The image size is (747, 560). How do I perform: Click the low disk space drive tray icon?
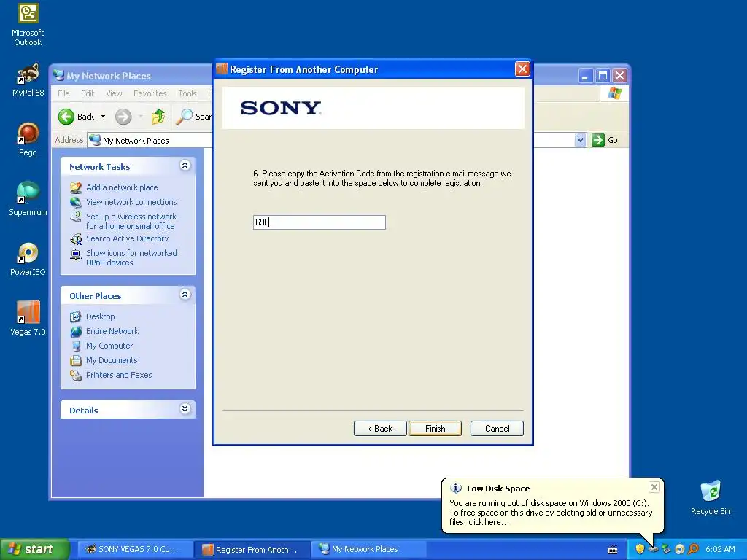(x=653, y=549)
